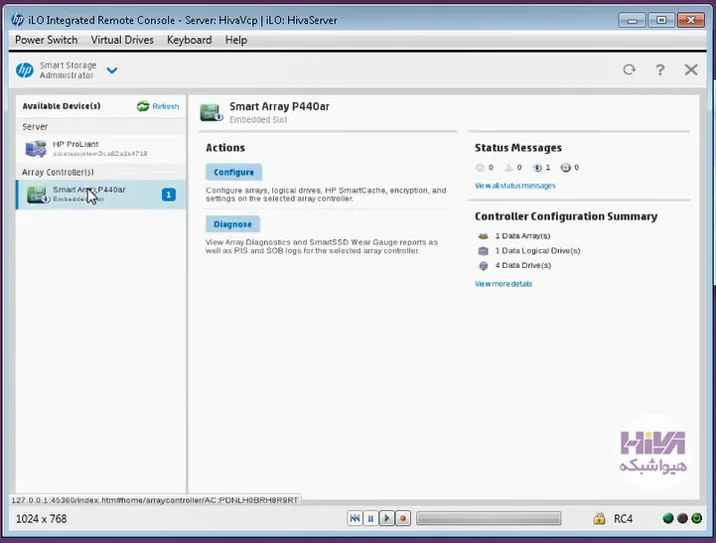Click the first green status indicator light
The image size is (716, 543).
pyautogui.click(x=668, y=518)
